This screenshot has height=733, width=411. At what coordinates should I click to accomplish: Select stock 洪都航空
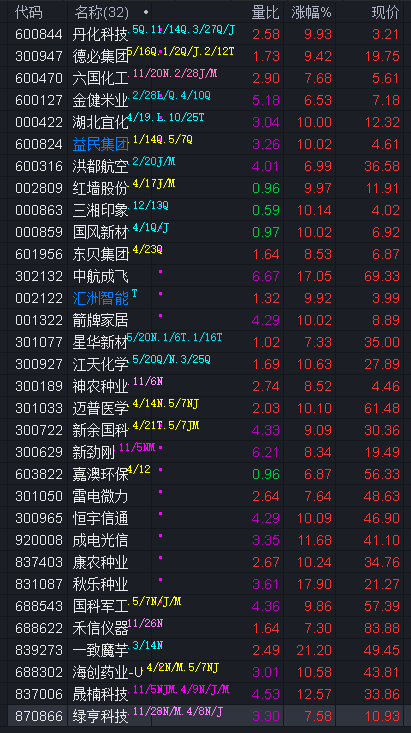coord(101,166)
